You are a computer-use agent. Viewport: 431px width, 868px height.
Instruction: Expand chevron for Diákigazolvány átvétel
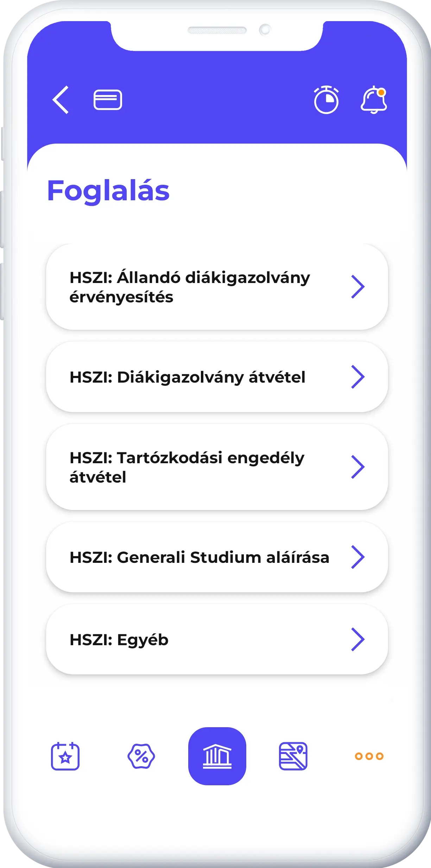pos(358,377)
